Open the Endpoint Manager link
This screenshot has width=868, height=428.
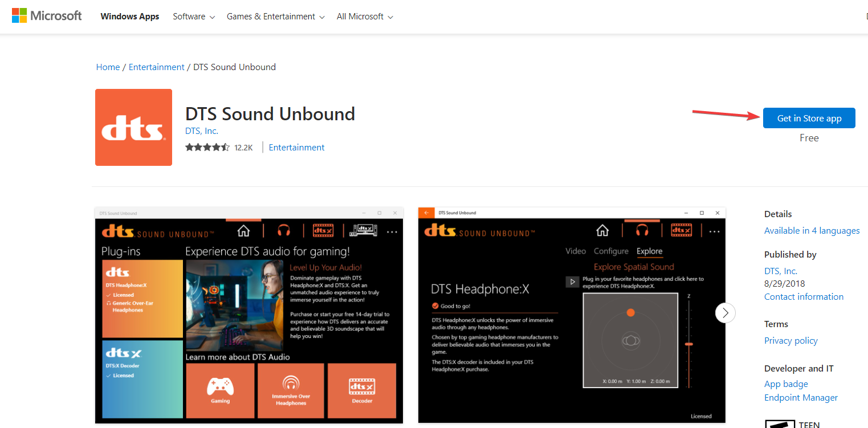(x=801, y=397)
